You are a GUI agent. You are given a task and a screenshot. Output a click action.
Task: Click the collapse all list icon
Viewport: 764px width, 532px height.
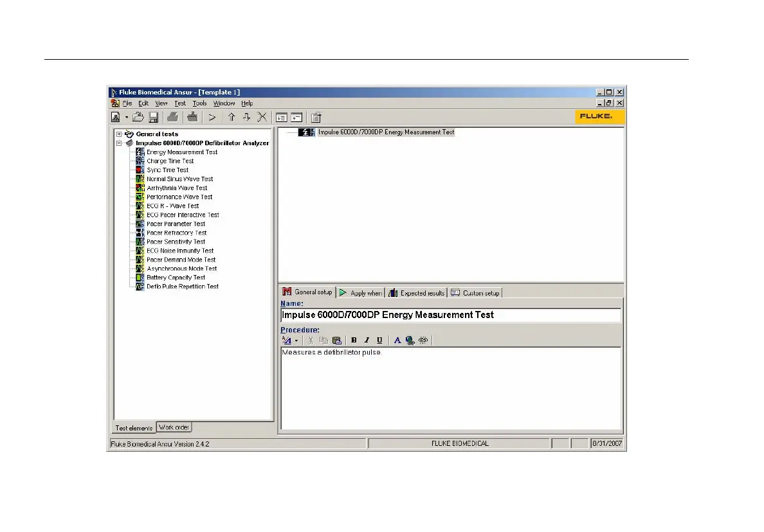click(x=296, y=118)
